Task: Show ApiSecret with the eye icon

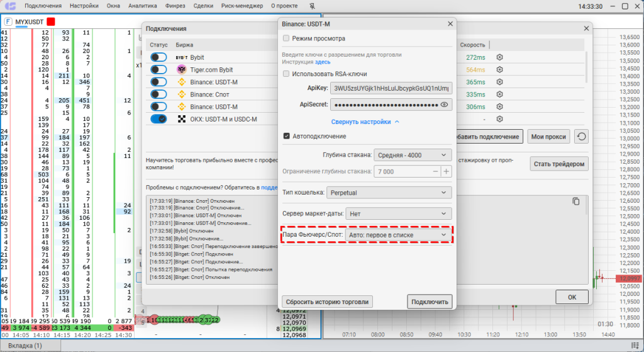Action: [x=445, y=105]
